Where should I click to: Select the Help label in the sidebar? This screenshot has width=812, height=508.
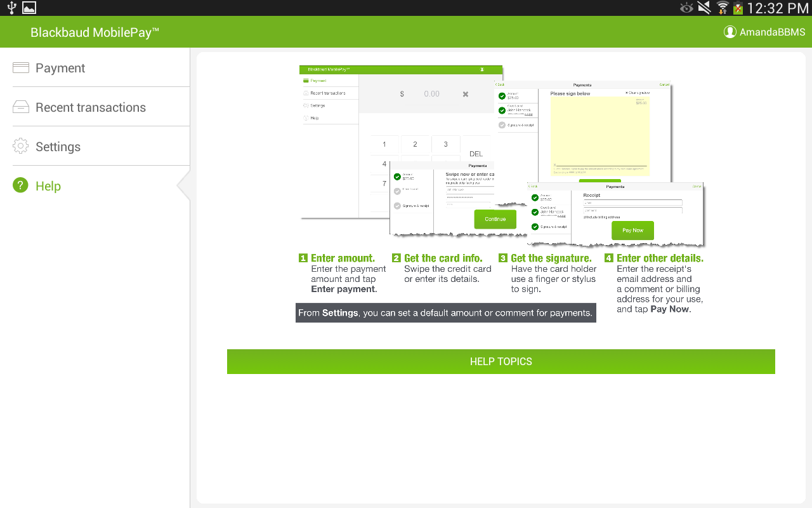48,186
